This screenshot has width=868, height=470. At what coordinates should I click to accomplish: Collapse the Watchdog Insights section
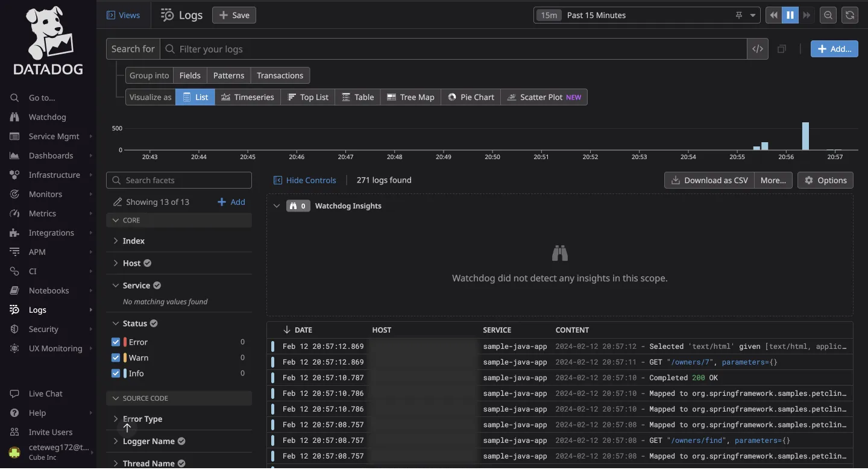click(x=277, y=206)
